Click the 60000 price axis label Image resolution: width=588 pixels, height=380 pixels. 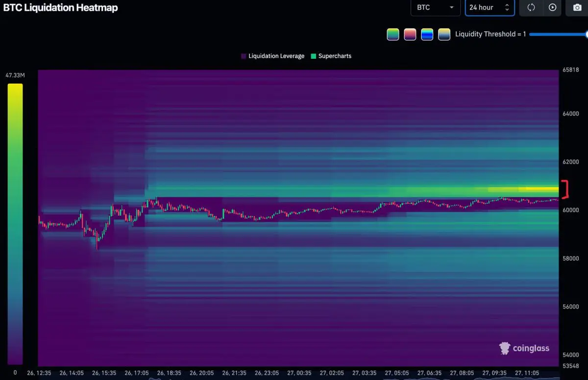tap(570, 210)
